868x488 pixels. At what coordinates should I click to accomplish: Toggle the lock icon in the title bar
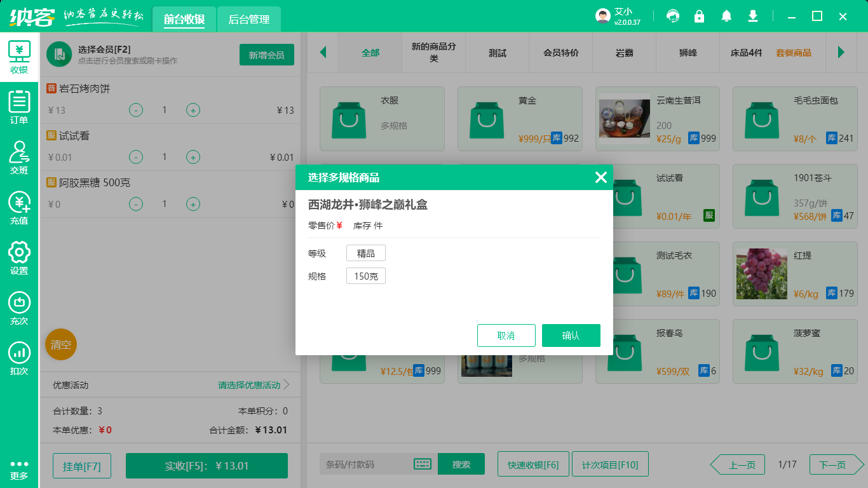point(700,16)
